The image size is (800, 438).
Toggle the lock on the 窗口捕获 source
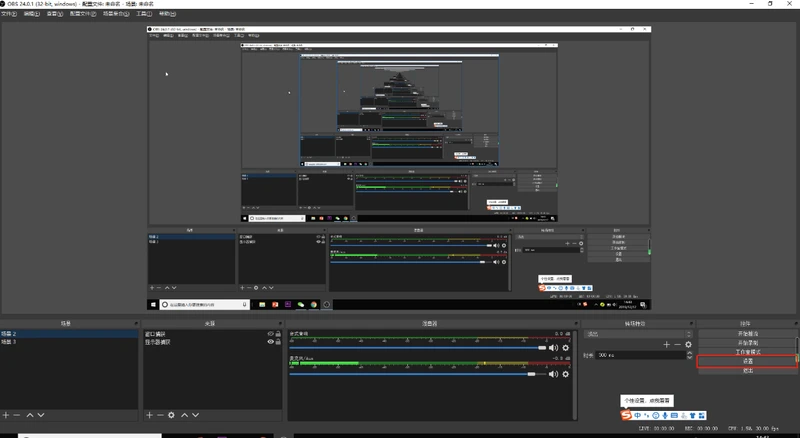[278, 334]
